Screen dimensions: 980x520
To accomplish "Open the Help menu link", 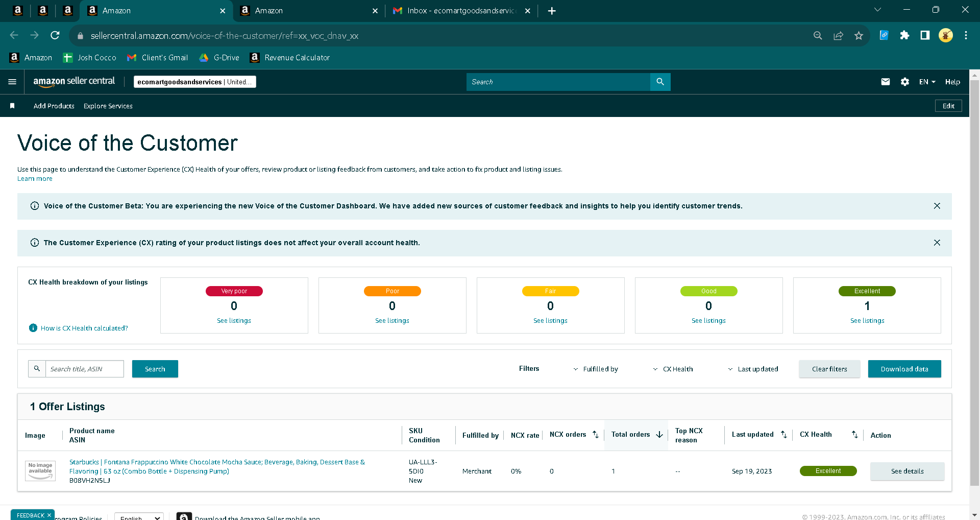I will pos(952,82).
